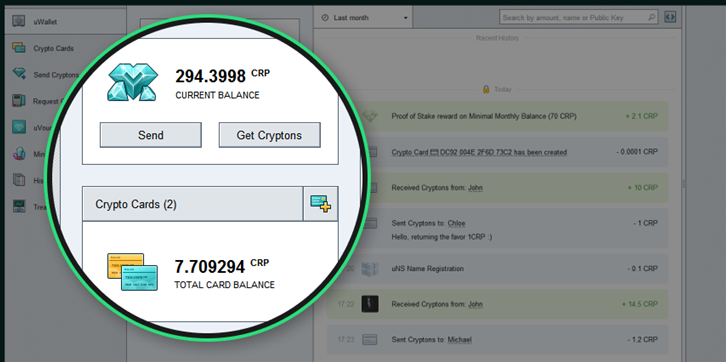The height and width of the screenshot is (362, 726).
Task: Click the Crypto Cards (2) header bar
Action: pyautogui.click(x=193, y=204)
